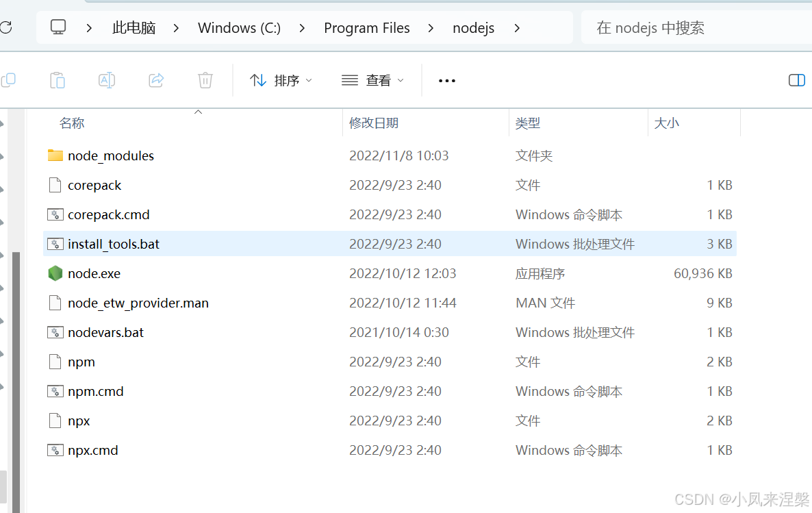Click the delete trash can icon
The width and height of the screenshot is (812, 513).
205,80
